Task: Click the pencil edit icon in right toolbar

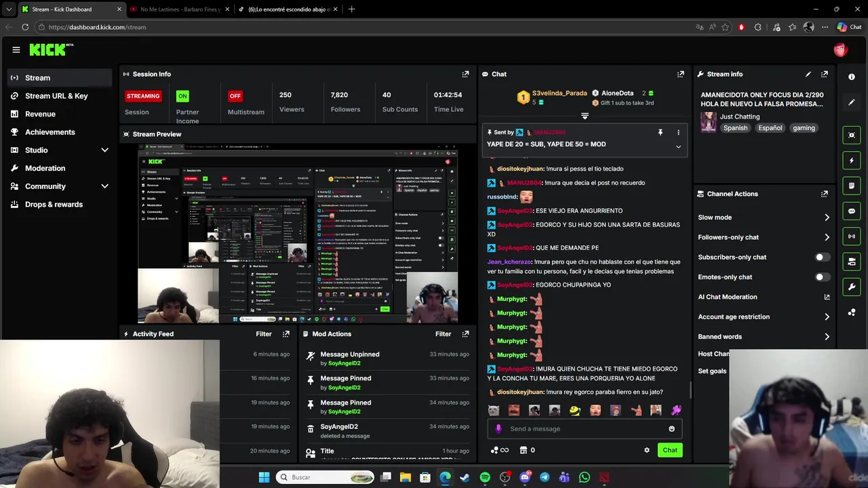Action: 852,102
